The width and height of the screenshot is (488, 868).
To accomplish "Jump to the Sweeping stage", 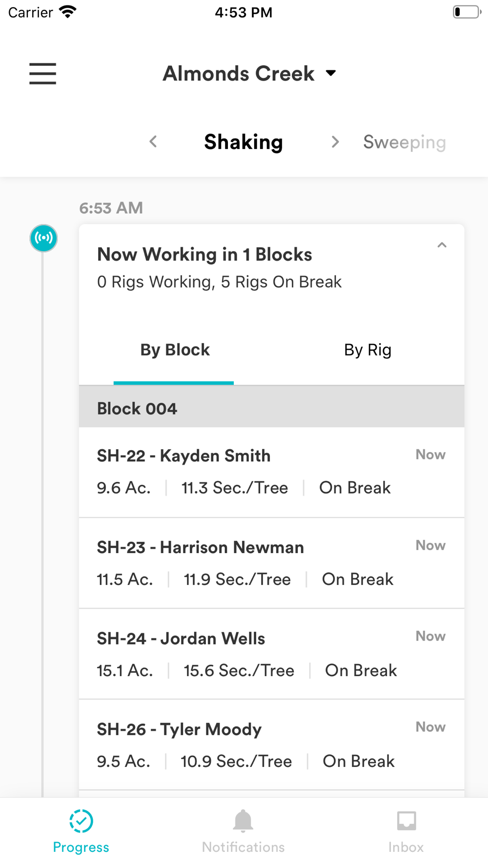I will pos(405,142).
